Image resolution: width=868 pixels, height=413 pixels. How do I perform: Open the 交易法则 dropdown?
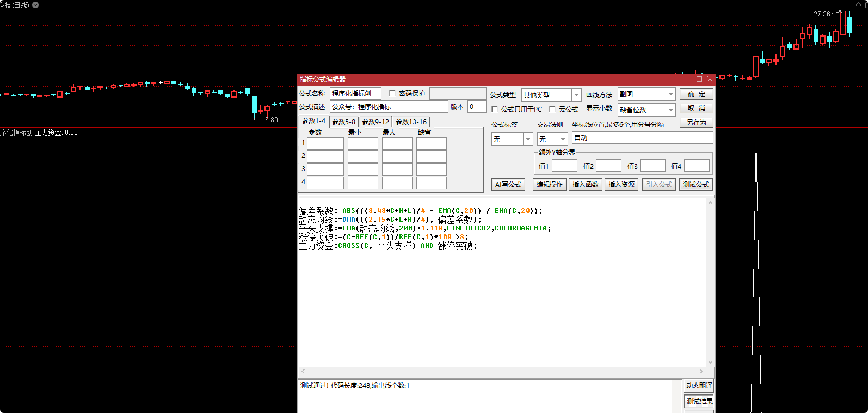tap(563, 139)
